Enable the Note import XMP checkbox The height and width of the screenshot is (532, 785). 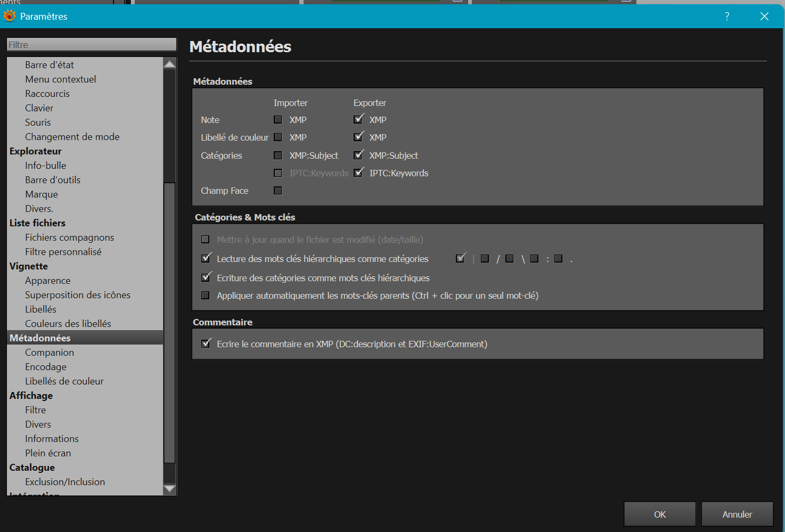pos(278,120)
